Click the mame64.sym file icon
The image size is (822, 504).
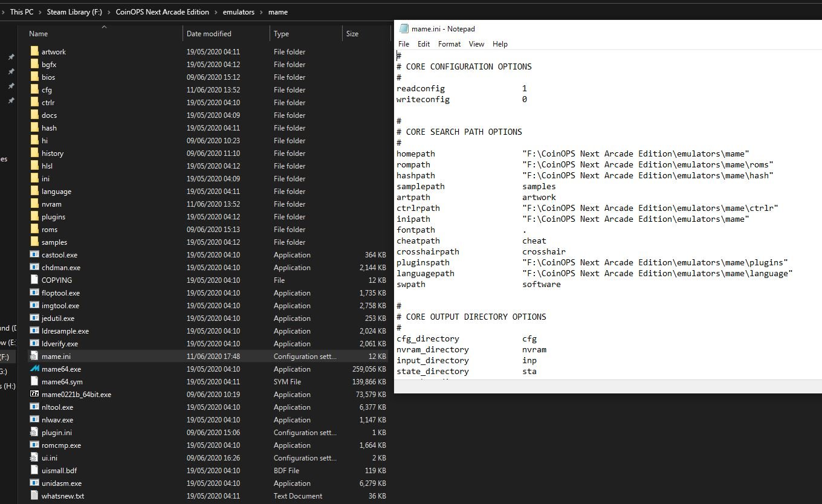point(34,381)
